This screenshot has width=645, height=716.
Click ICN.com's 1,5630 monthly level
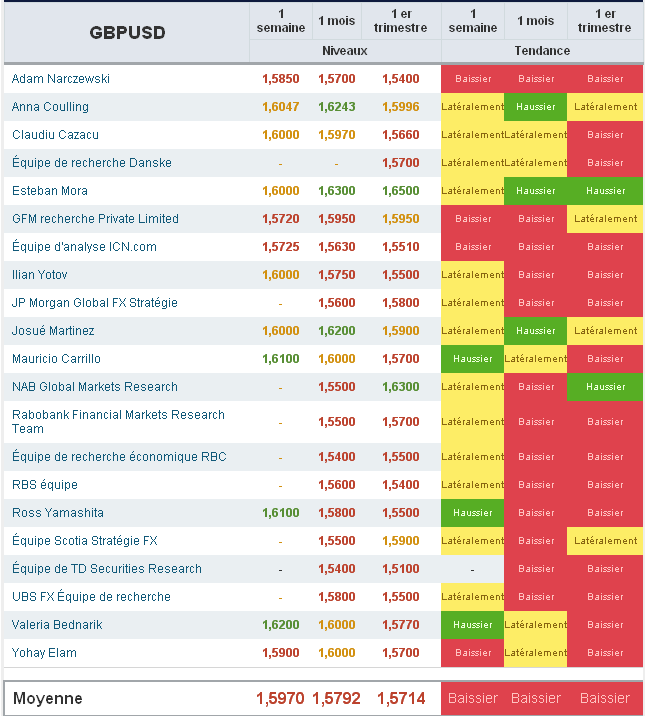click(337, 247)
